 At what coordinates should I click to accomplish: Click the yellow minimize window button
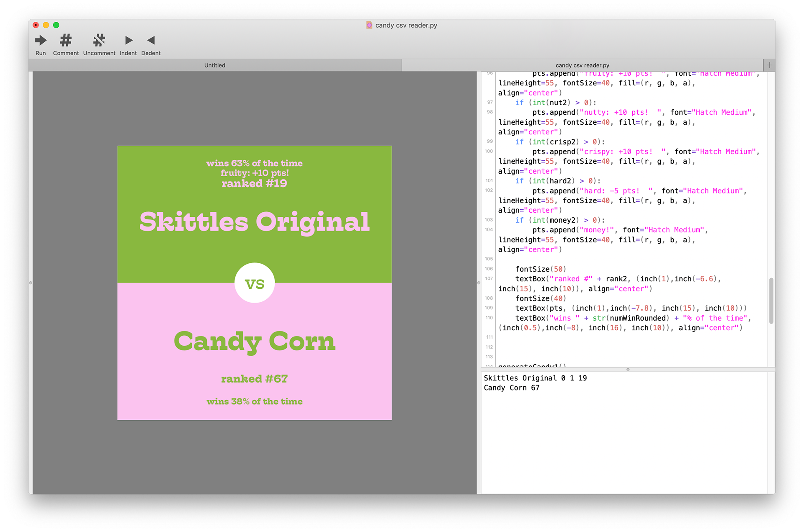click(46, 25)
